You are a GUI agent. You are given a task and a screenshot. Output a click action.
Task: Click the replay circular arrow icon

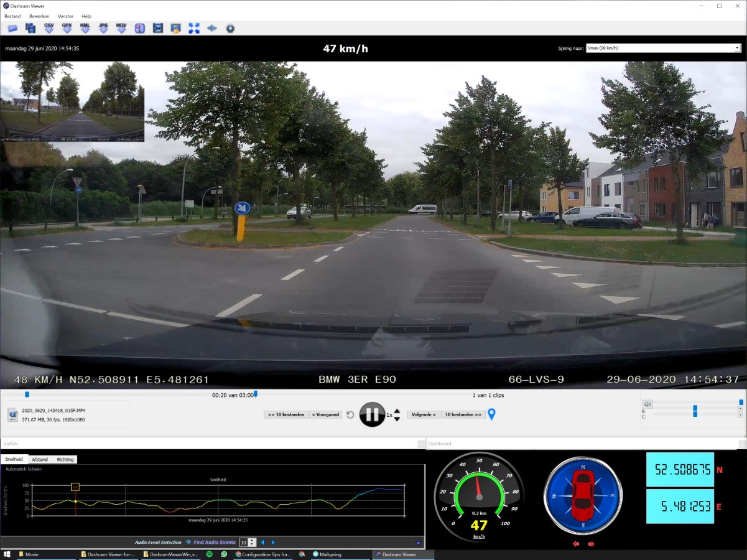tap(350, 414)
